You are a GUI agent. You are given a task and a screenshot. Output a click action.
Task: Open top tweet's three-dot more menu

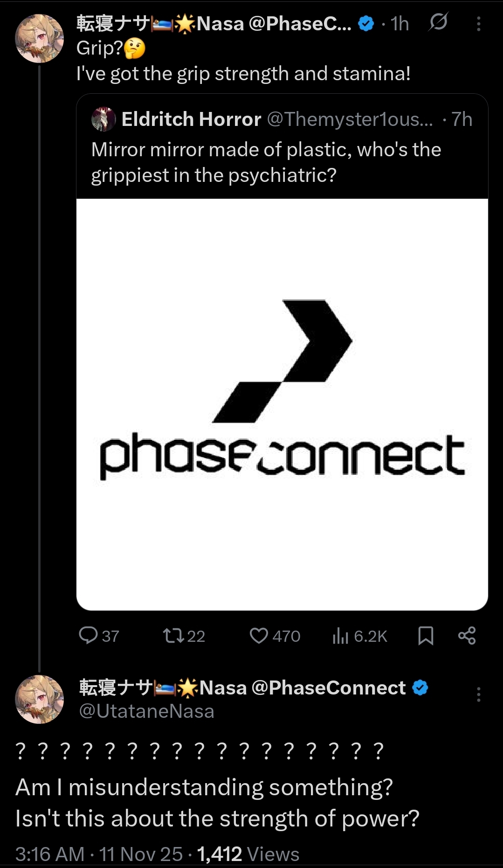click(478, 24)
